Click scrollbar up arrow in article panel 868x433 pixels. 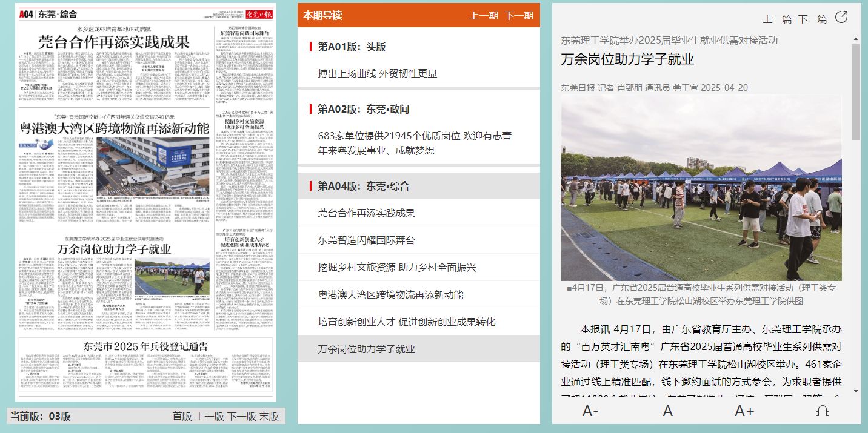click(x=856, y=40)
